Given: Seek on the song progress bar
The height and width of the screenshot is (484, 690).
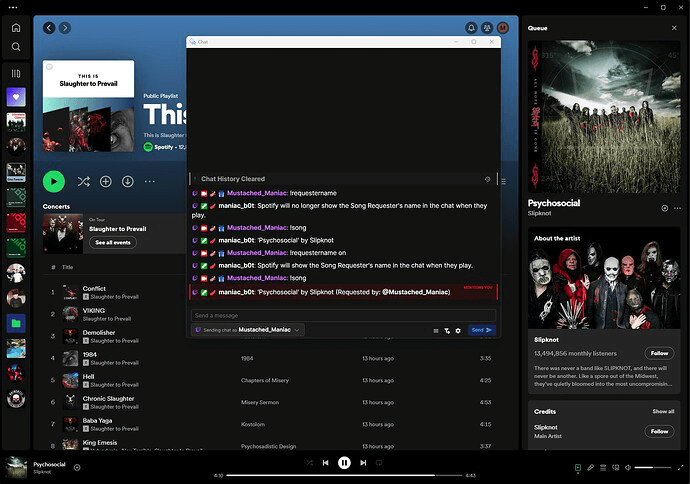Looking at the screenshot, I should (x=345, y=475).
